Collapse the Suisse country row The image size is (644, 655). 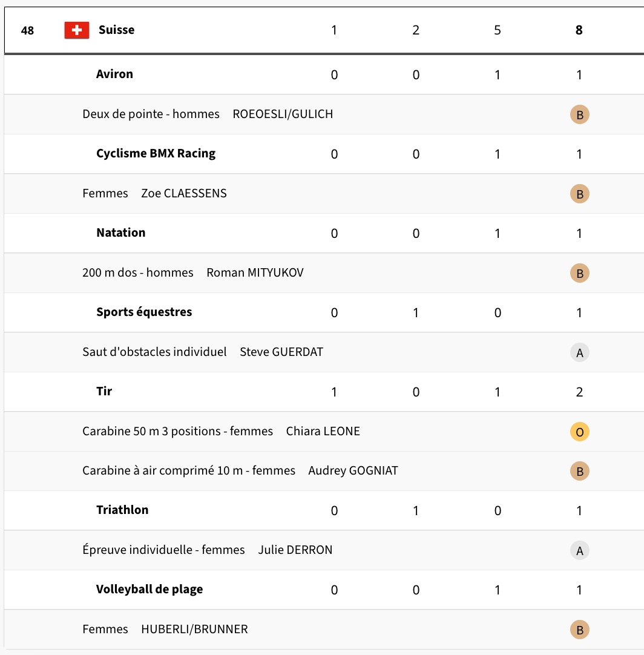pyautogui.click(x=324, y=30)
